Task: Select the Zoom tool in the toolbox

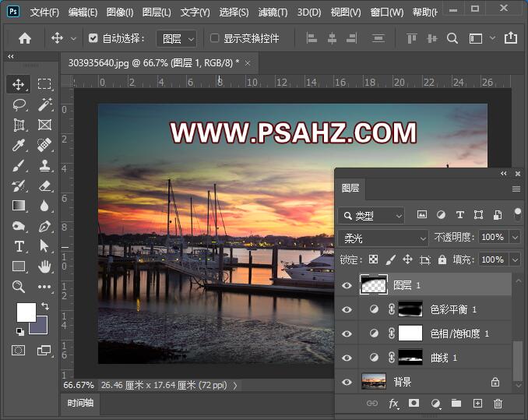Action: [x=19, y=287]
